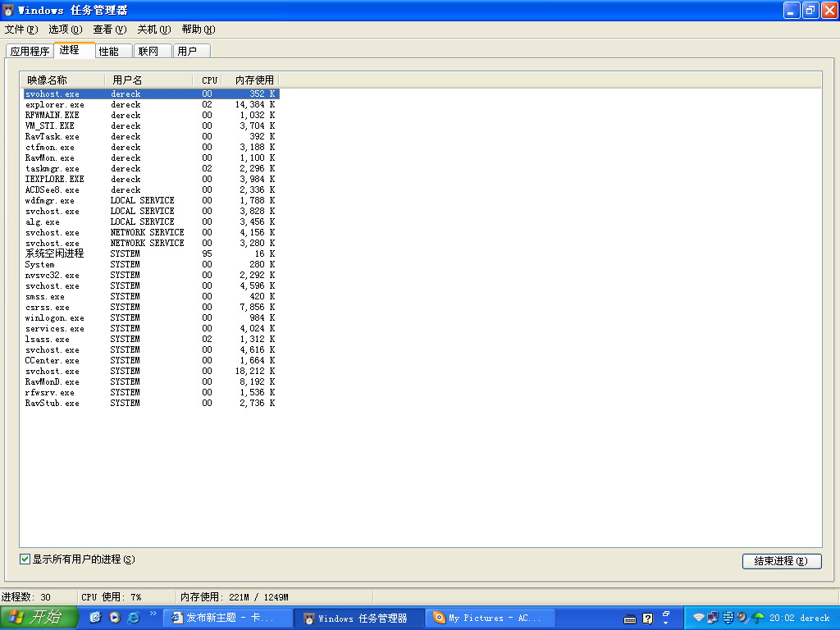
Task: Select the RavTask.exe process row
Action: coord(151,137)
